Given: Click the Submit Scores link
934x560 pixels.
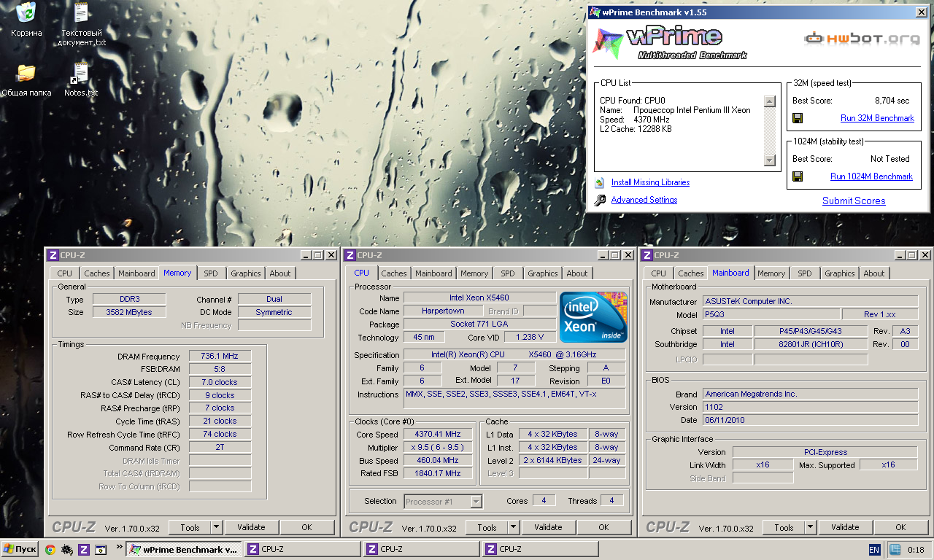Looking at the screenshot, I should coord(854,201).
